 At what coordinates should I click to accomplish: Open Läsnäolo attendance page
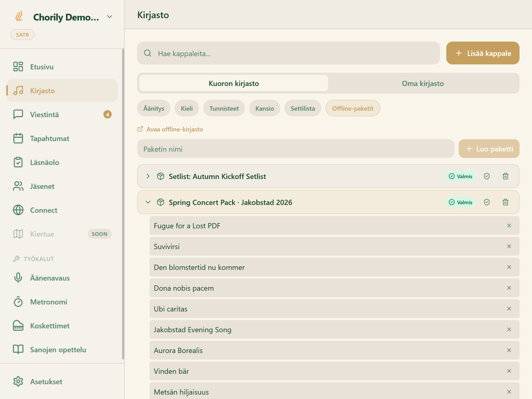62,162
